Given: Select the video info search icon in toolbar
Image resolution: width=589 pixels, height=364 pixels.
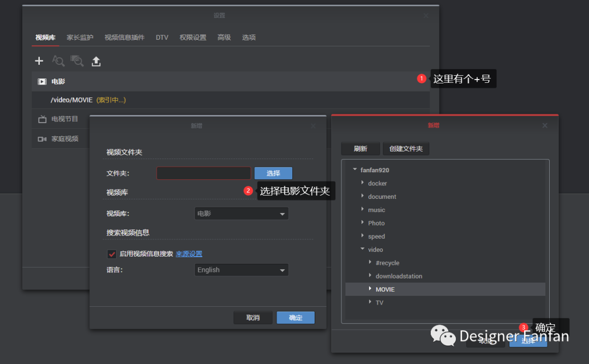Looking at the screenshot, I should [x=58, y=61].
